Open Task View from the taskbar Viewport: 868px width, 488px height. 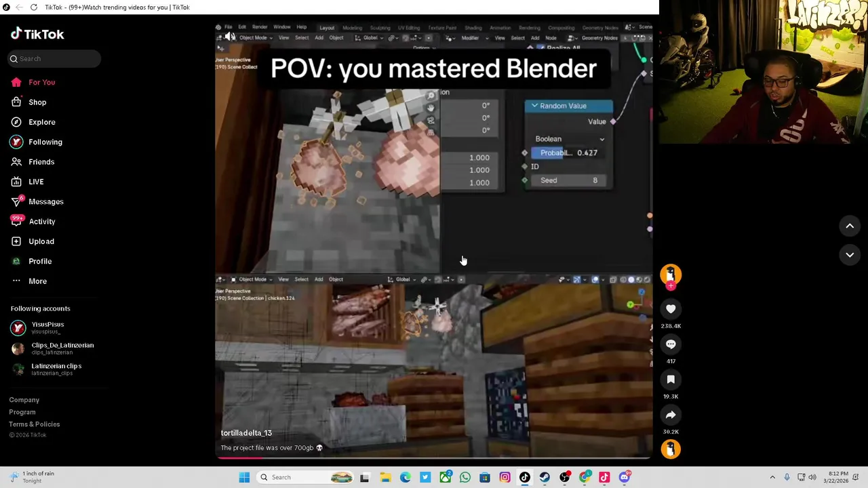tap(364, 477)
